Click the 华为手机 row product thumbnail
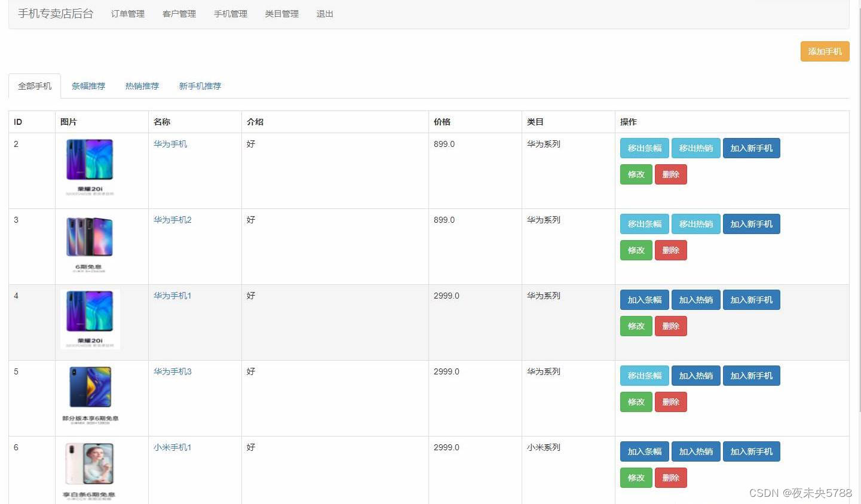The height and width of the screenshot is (504, 861). (x=90, y=168)
